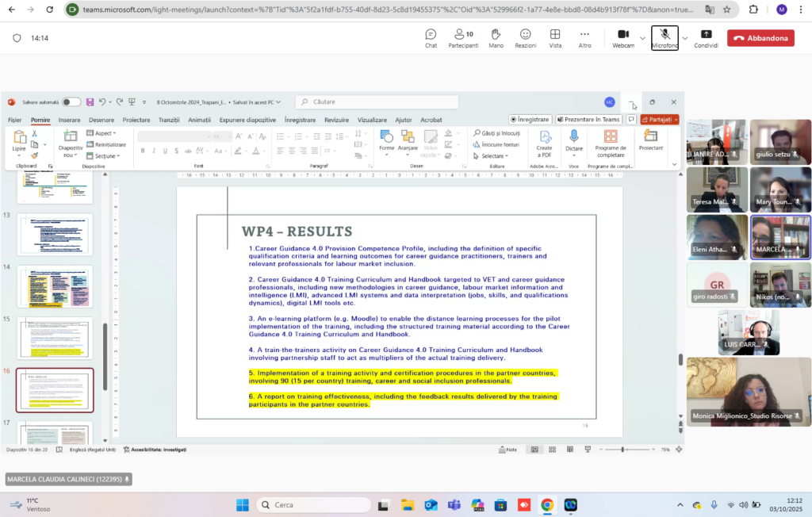Open Altro more options menu

[x=584, y=38]
